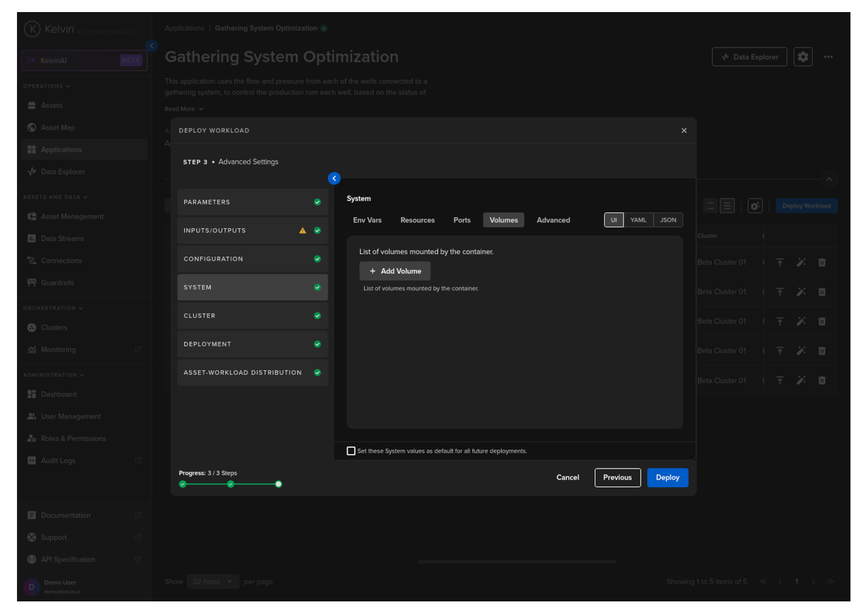The width and height of the screenshot is (868, 614).
Task: Expand the Read More description
Action: [x=184, y=109]
